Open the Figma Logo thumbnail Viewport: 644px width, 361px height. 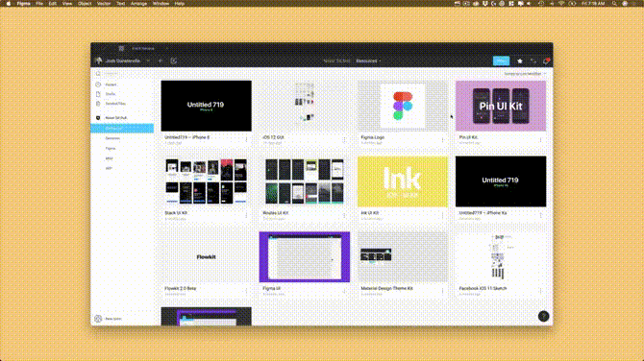pos(403,106)
